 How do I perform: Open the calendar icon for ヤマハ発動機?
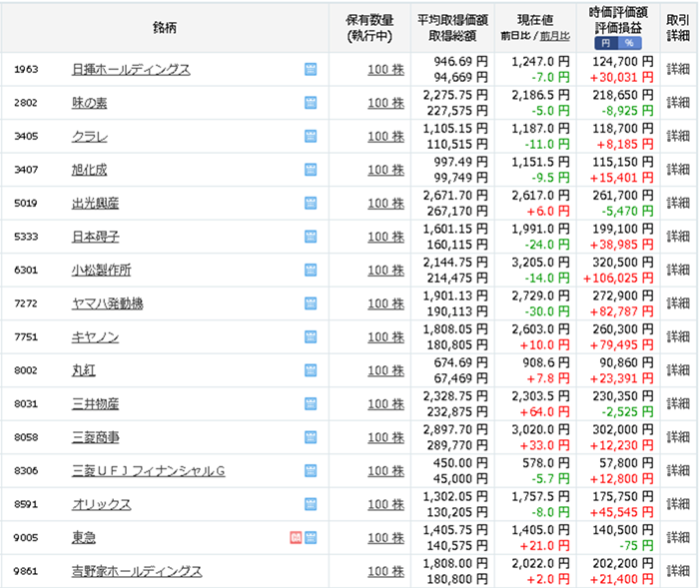pyautogui.click(x=311, y=303)
